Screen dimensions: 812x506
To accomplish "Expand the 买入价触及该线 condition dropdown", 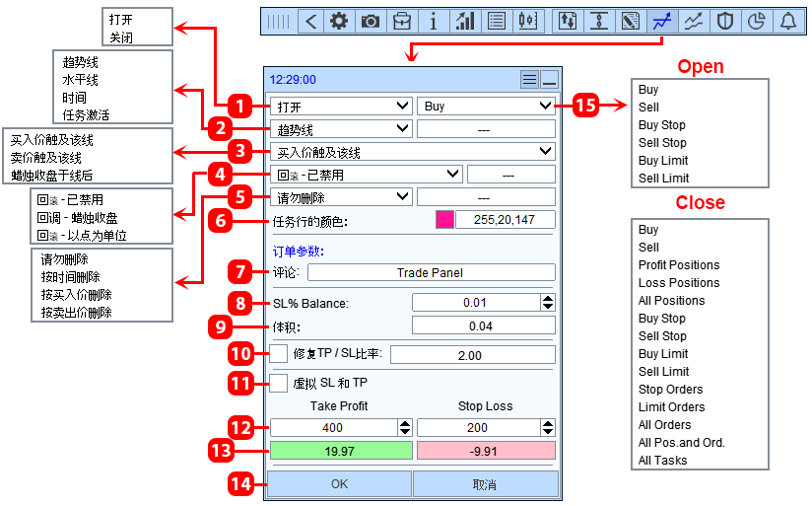I will 413,152.
